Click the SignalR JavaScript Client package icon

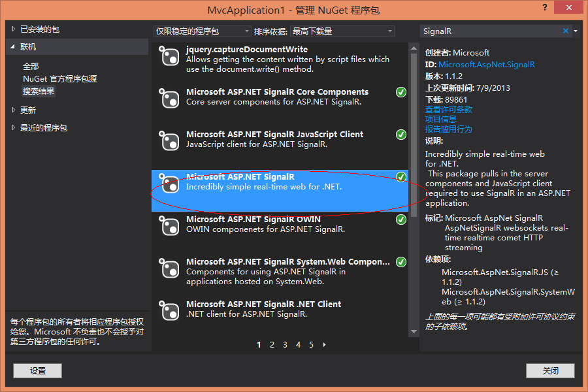tap(169, 141)
